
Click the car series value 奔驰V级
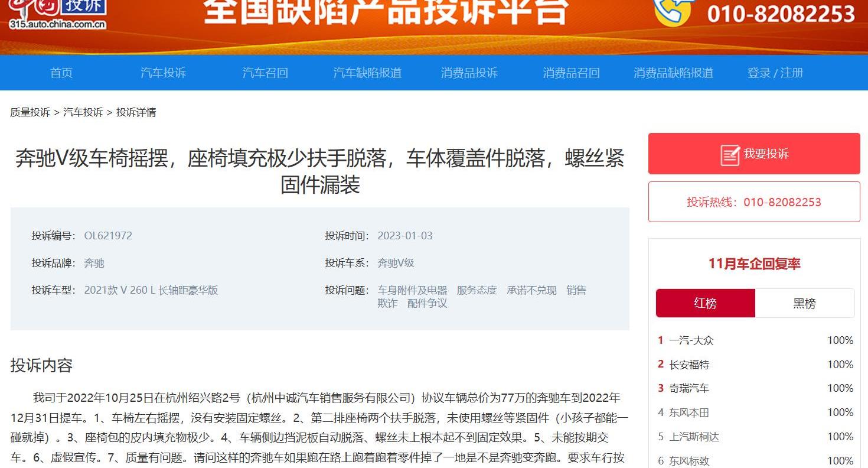coord(396,263)
